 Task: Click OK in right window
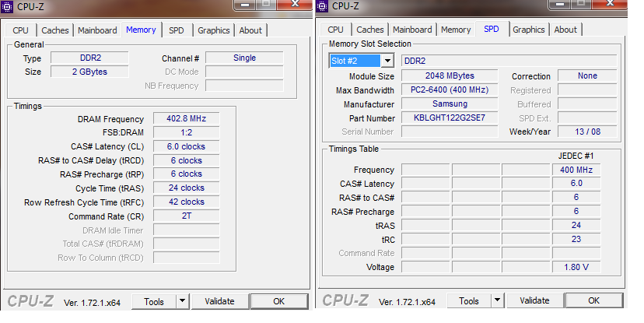(594, 300)
